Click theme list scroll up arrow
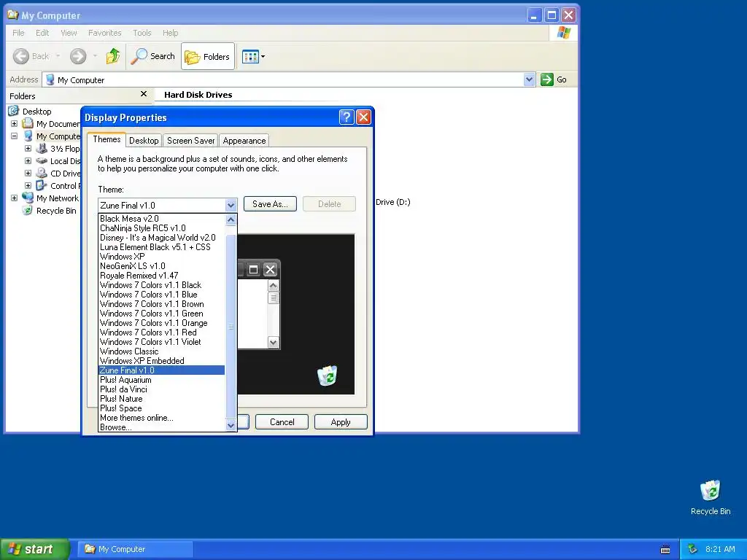The width and height of the screenshot is (747, 560). click(231, 219)
